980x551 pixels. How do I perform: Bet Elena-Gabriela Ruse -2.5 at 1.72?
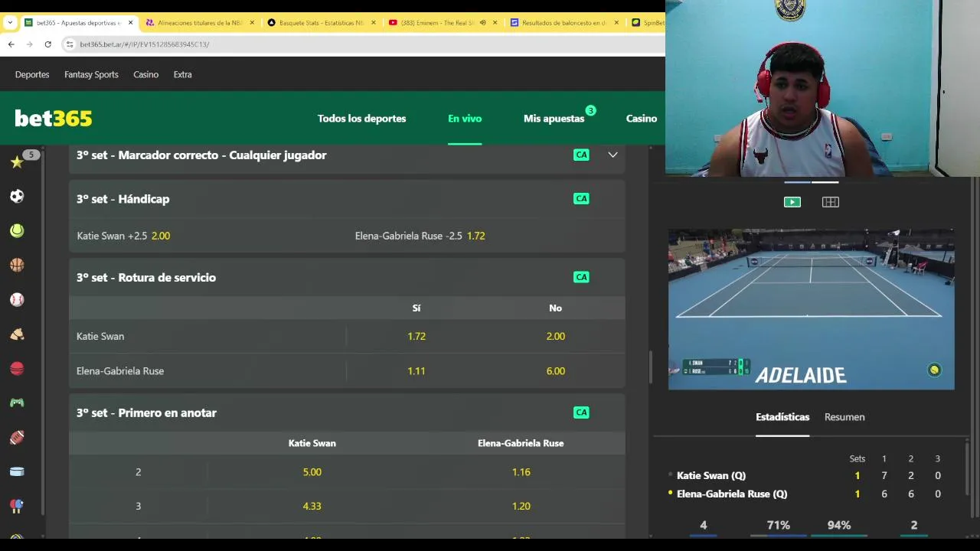point(420,236)
